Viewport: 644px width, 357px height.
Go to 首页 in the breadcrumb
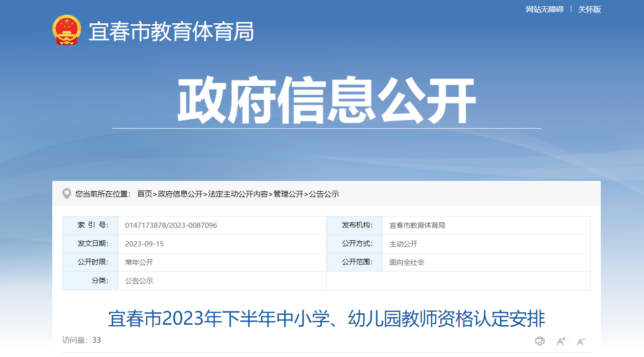(x=145, y=194)
